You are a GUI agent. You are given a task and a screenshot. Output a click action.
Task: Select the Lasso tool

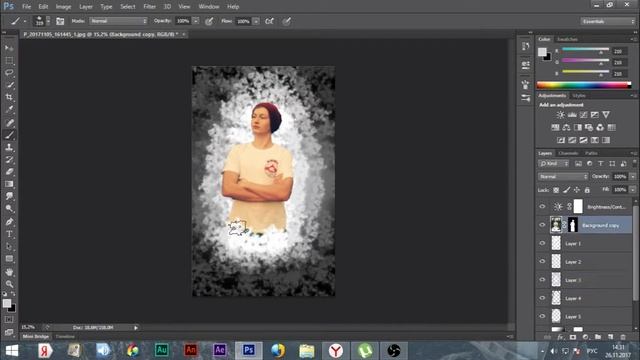[x=9, y=73]
